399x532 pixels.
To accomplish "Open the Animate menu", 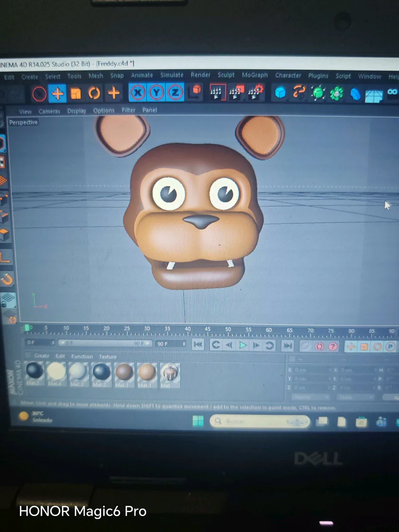I will (142, 75).
